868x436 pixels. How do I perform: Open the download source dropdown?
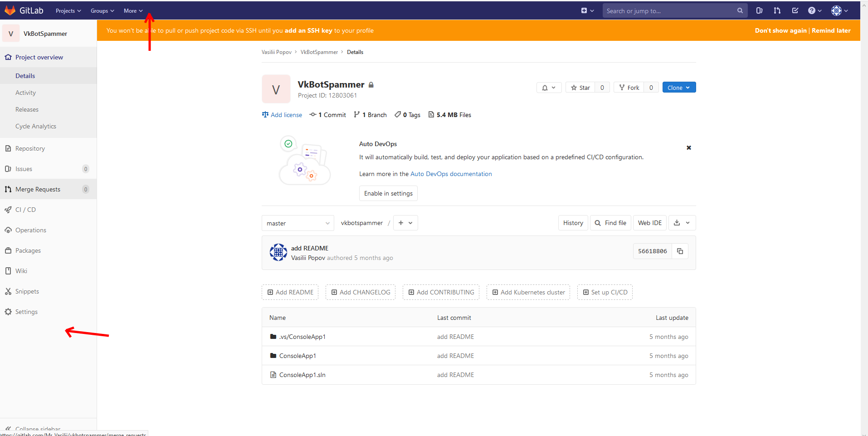(x=682, y=223)
